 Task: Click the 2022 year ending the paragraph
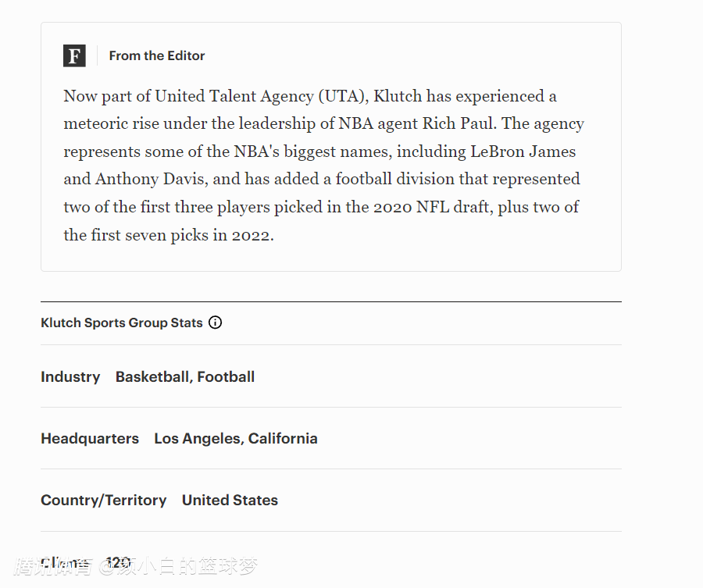pos(251,235)
